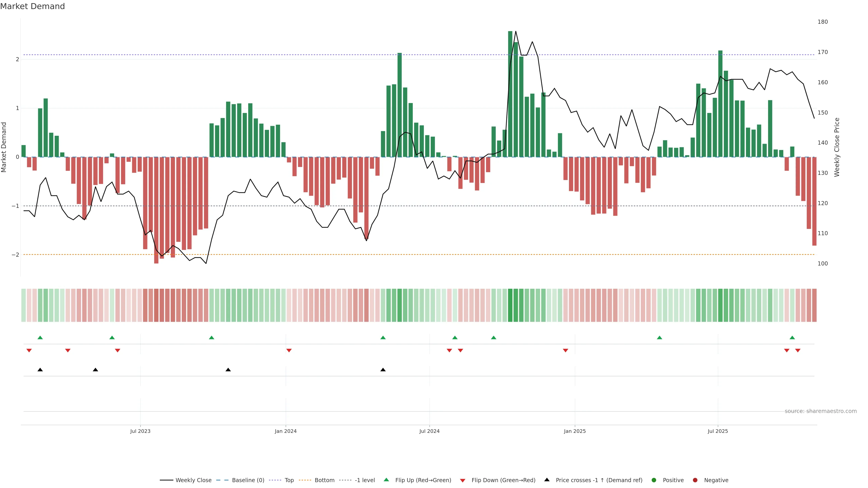Toggle the Top dotted line legend entry

(289, 480)
